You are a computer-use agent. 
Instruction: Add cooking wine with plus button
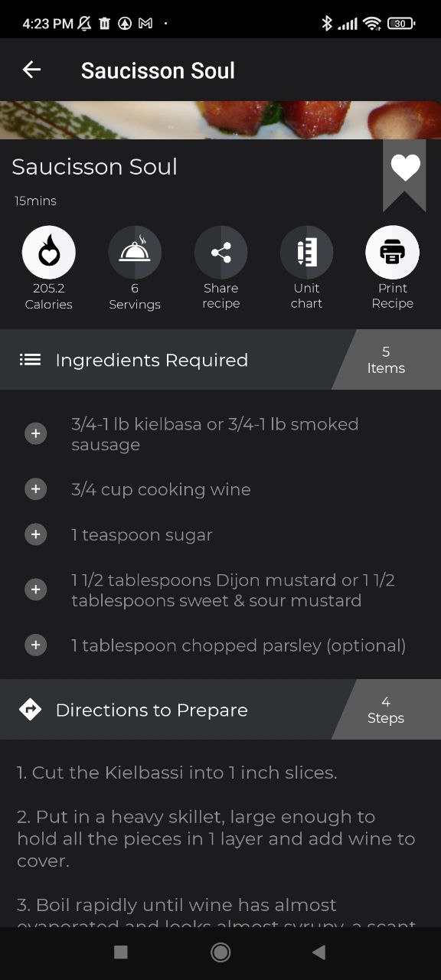(x=36, y=488)
